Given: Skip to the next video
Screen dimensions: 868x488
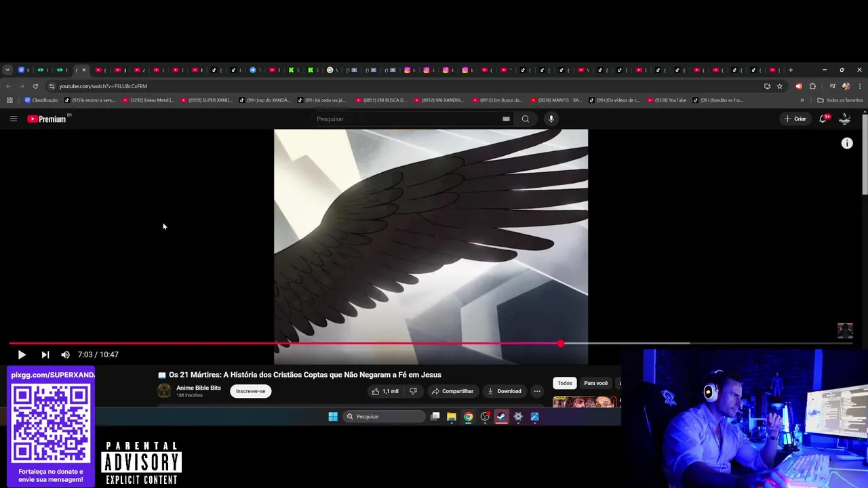Looking at the screenshot, I should [45, 354].
